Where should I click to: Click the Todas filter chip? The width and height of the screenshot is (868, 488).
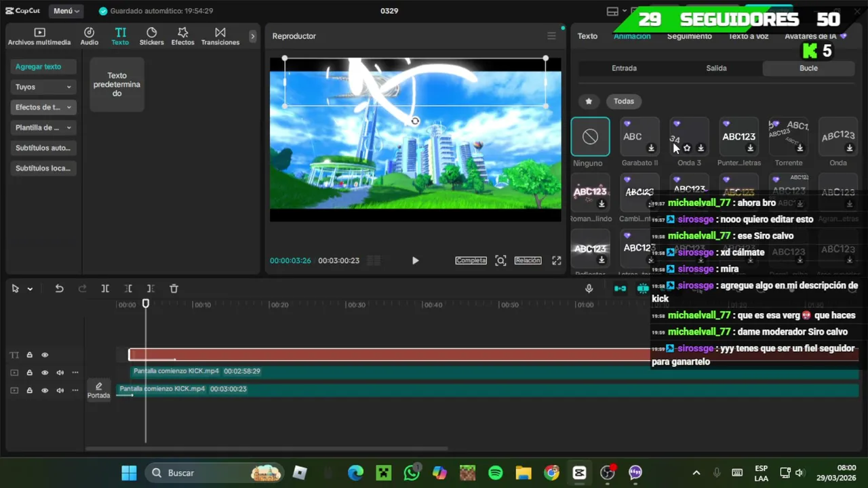coord(624,101)
